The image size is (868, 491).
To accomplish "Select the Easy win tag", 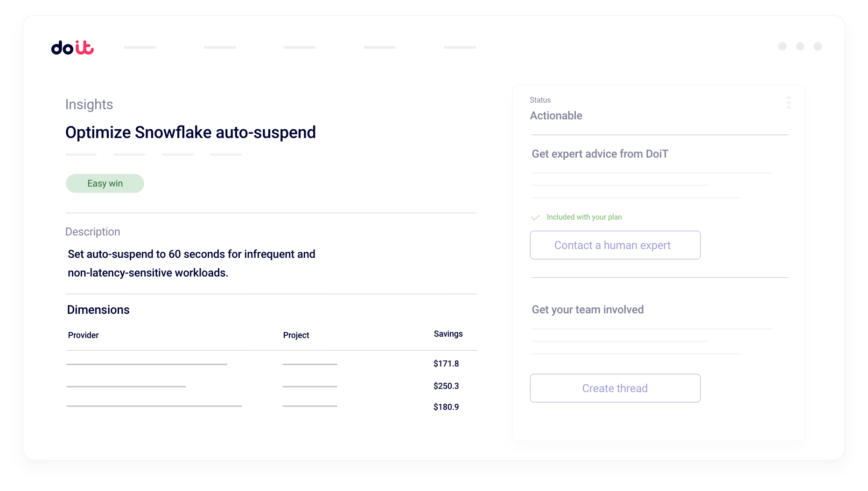I will (x=105, y=184).
